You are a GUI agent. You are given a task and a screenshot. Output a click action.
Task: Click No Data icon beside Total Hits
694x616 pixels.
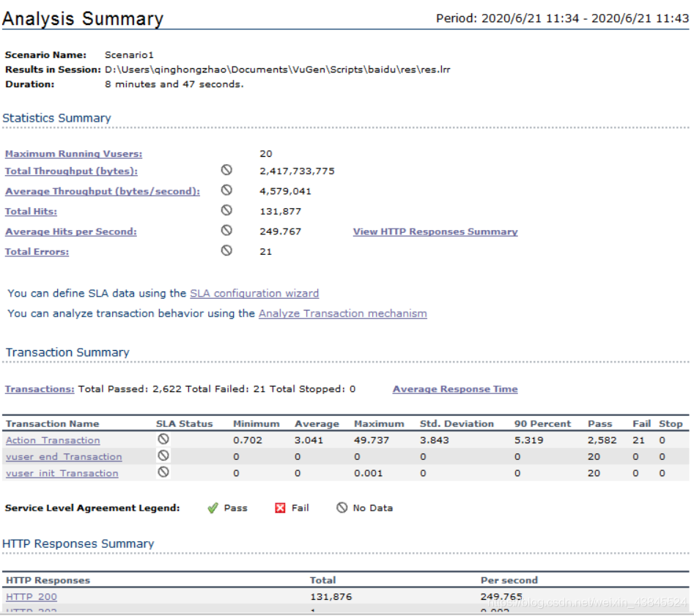click(x=226, y=210)
